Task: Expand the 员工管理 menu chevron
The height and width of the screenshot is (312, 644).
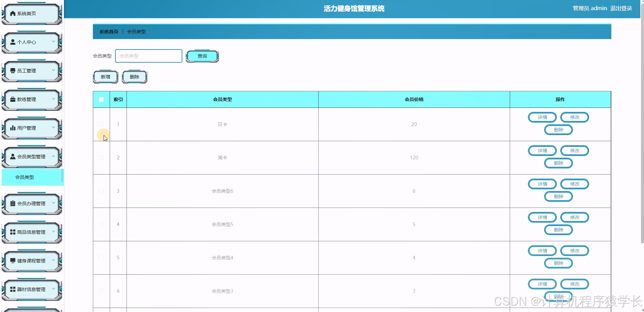Action: (53, 70)
